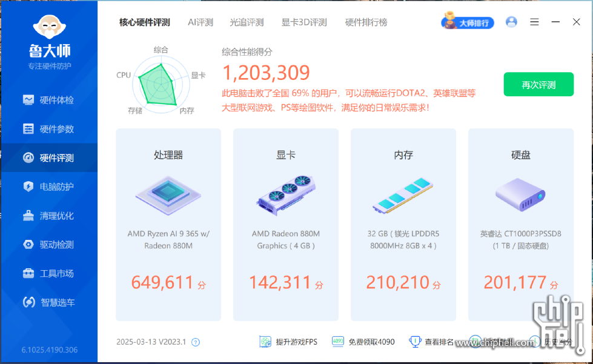The image size is (593, 364).
Task: Click AMD Radeon 880M Graphics text
Action: (286, 240)
